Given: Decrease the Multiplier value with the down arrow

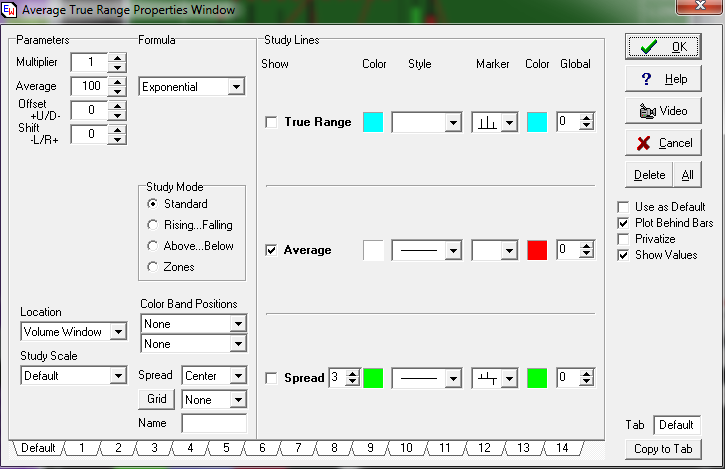Looking at the screenshot, I should point(117,67).
